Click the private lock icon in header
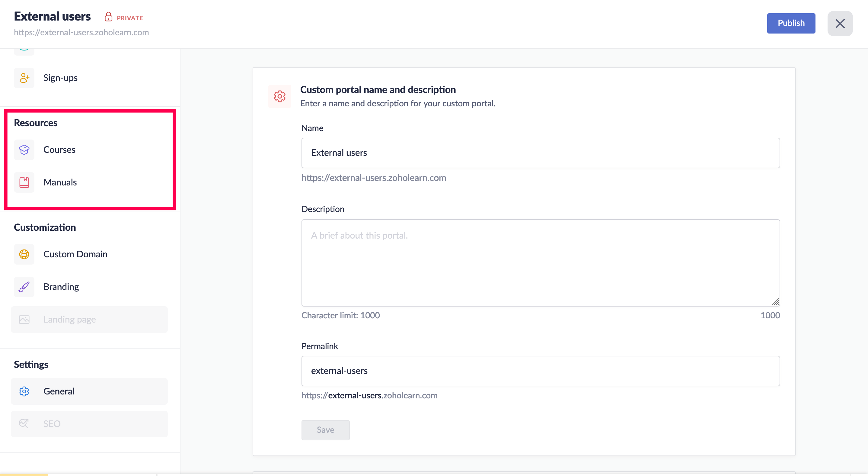Screen dimensions: 868x476 click(x=108, y=17)
